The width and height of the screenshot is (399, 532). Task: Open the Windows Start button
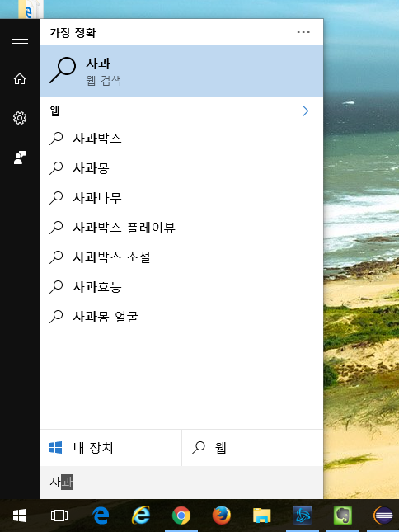tap(20, 516)
